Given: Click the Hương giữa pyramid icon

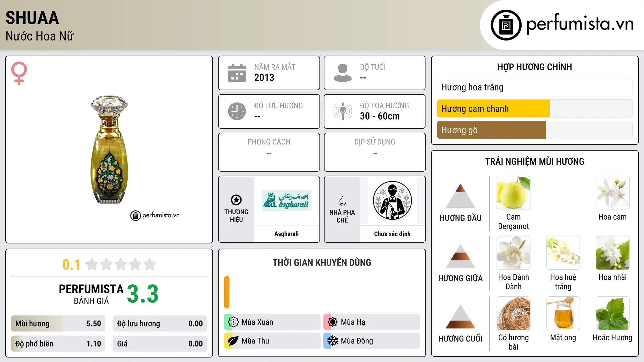Looking at the screenshot, I should tap(460, 256).
